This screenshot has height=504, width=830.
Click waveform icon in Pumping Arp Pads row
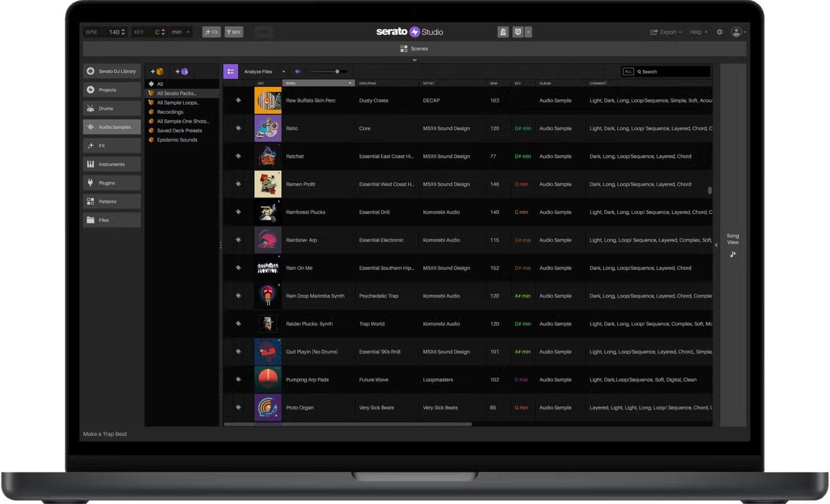238,380
